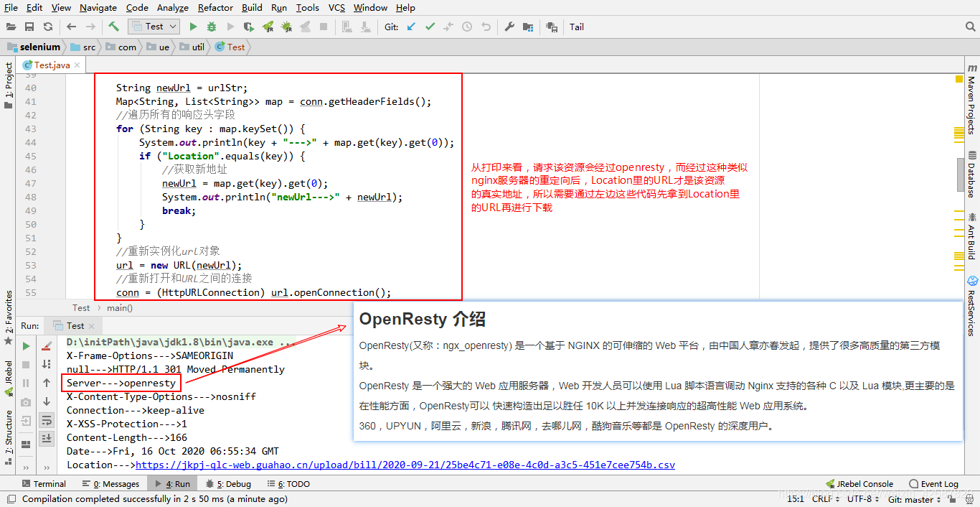The image size is (980, 507).
Task: Click 'util' folder in navigation breadcrumb
Action: 192,47
